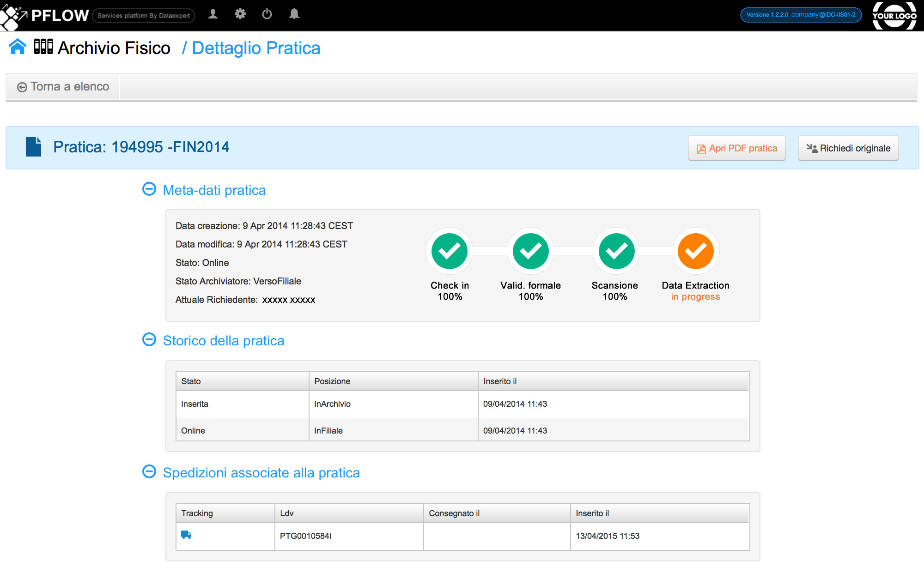Open Apri PDF pratica

(737, 148)
